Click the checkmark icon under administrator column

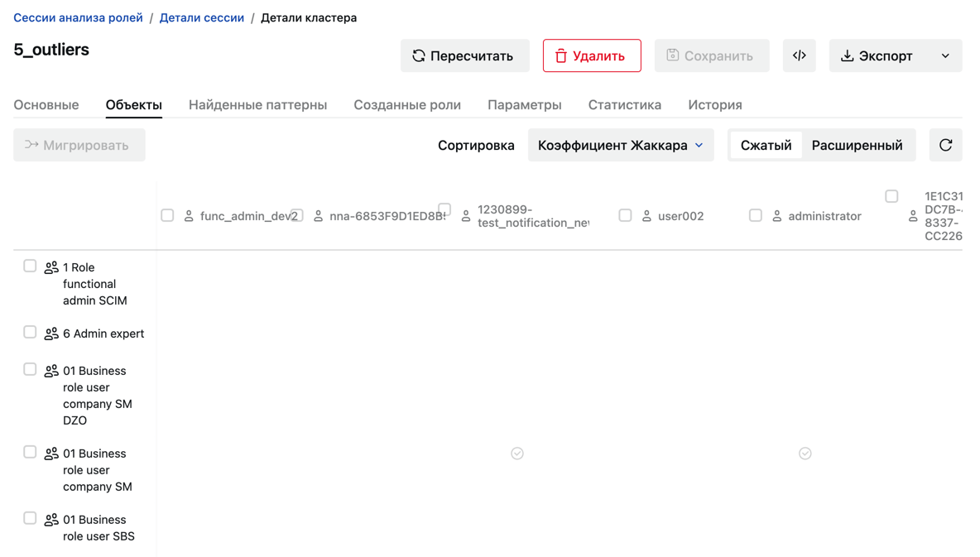[x=805, y=454]
